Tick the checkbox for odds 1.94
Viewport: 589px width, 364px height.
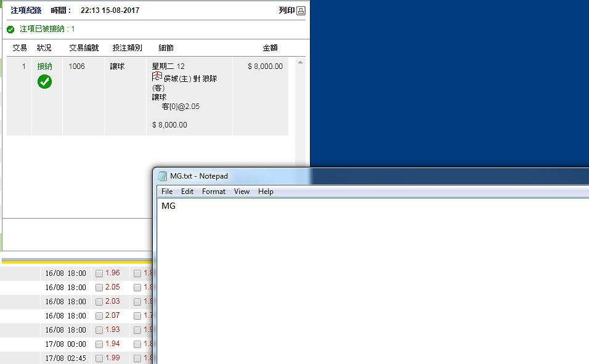(x=99, y=344)
